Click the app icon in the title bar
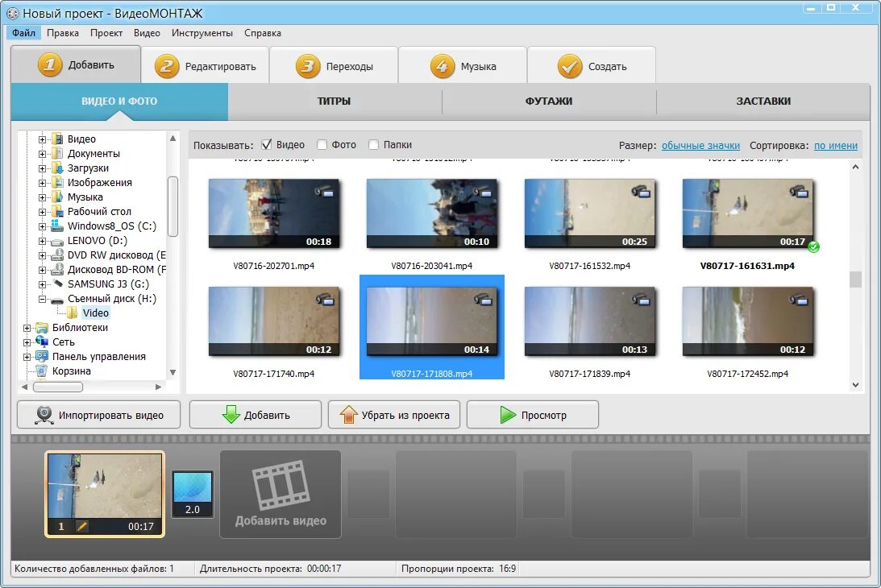This screenshot has width=881, height=588. pos(12,13)
